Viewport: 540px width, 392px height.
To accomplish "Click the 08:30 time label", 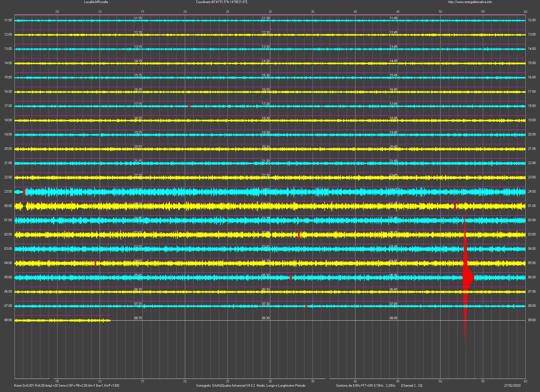I will coord(266,318).
